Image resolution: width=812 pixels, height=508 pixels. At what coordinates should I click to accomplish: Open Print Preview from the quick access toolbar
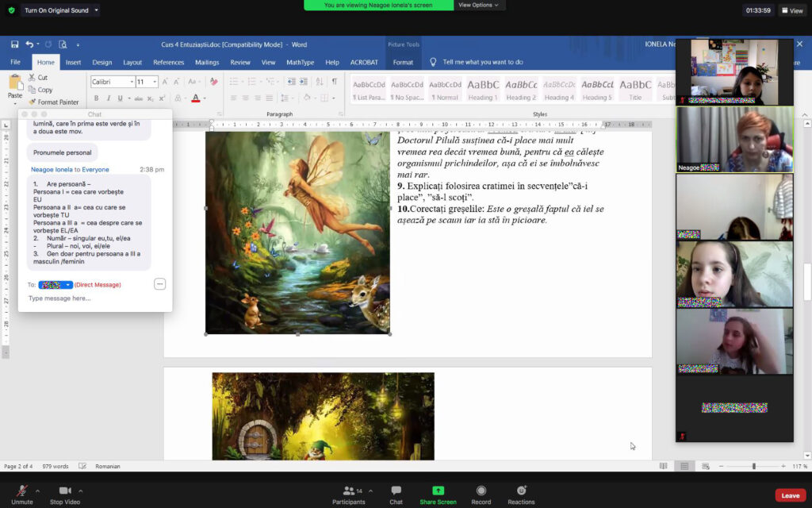[x=63, y=44]
